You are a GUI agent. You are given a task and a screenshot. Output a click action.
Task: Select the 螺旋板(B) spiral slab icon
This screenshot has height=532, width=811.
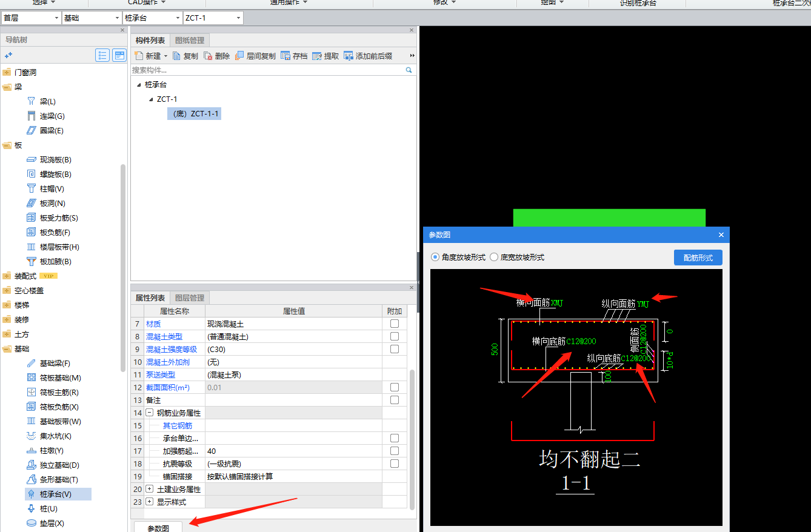pos(32,174)
